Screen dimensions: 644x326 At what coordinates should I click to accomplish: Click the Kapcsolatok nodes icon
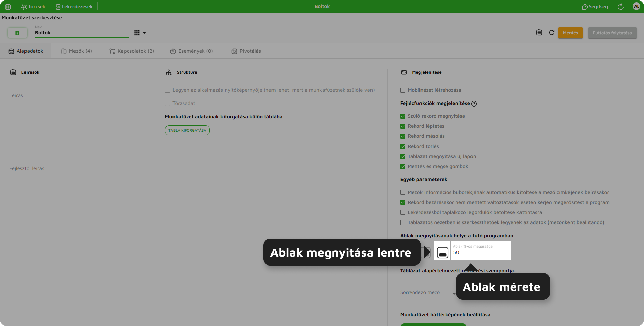112,51
